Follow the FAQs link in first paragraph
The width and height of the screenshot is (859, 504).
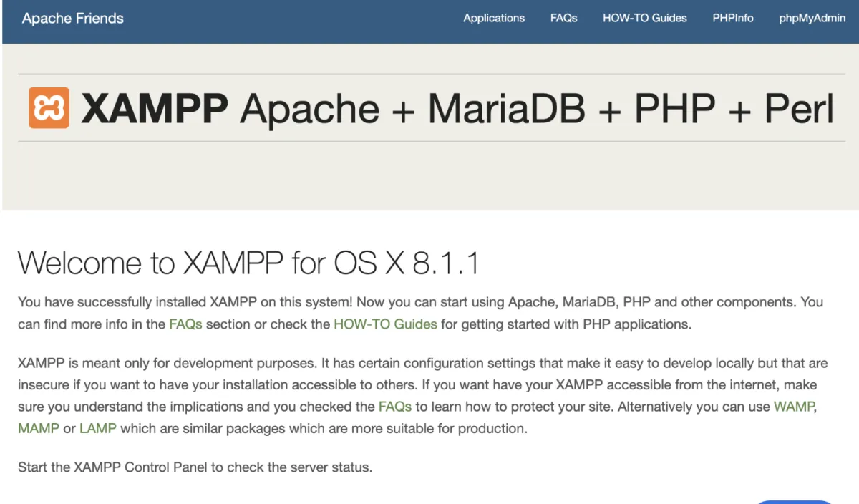pyautogui.click(x=185, y=324)
